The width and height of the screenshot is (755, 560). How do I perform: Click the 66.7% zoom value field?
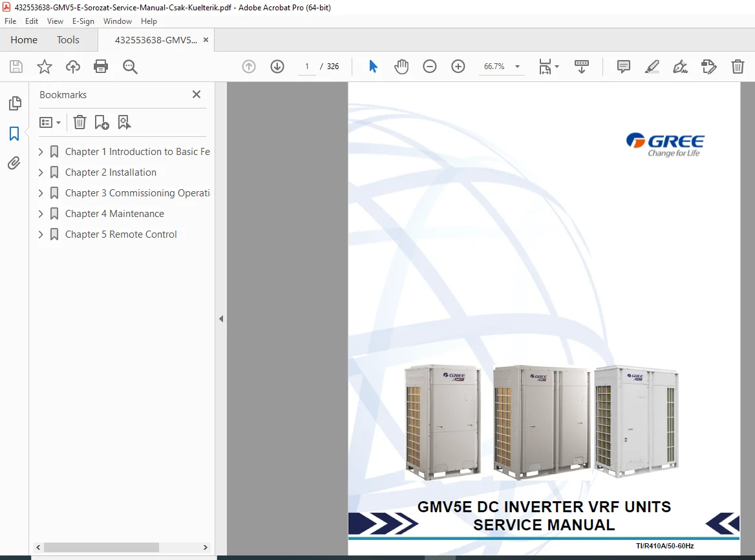(494, 67)
